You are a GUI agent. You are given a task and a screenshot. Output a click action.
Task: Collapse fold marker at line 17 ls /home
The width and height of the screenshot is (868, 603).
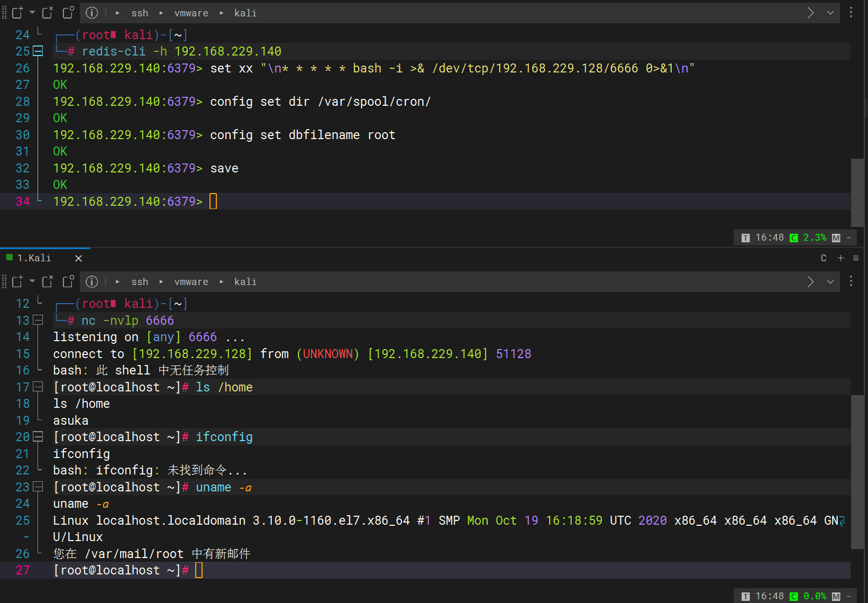coord(38,387)
